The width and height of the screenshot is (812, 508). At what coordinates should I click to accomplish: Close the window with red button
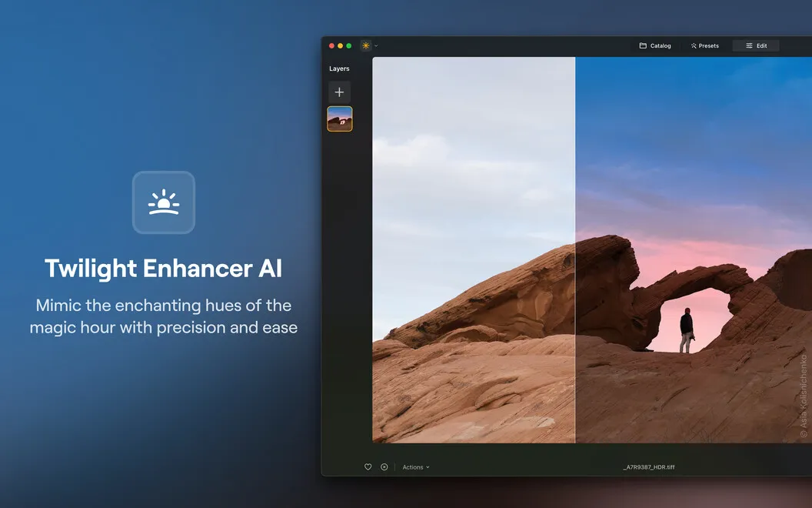click(x=331, y=45)
